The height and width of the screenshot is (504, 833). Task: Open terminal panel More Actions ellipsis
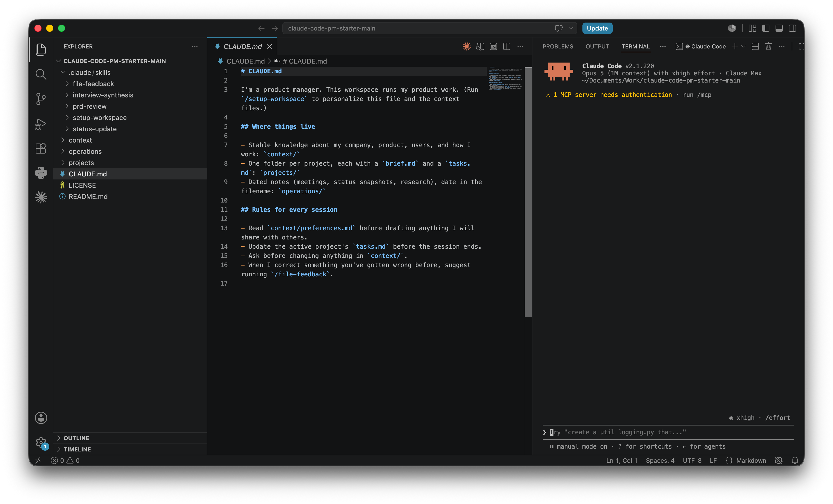(x=782, y=46)
